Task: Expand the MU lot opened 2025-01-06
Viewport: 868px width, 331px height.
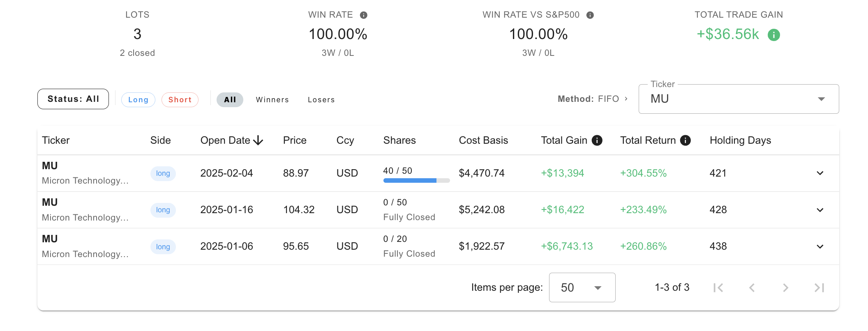Action: click(820, 246)
